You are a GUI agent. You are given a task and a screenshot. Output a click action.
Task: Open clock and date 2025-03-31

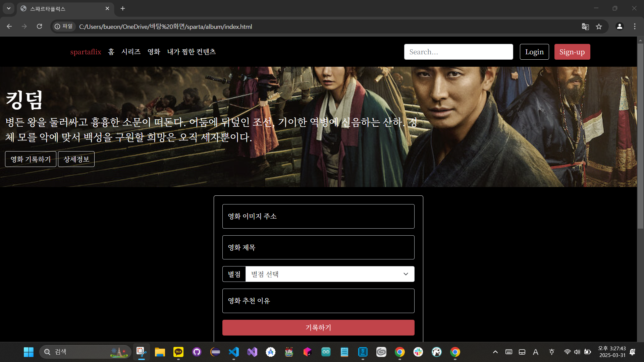(612, 352)
